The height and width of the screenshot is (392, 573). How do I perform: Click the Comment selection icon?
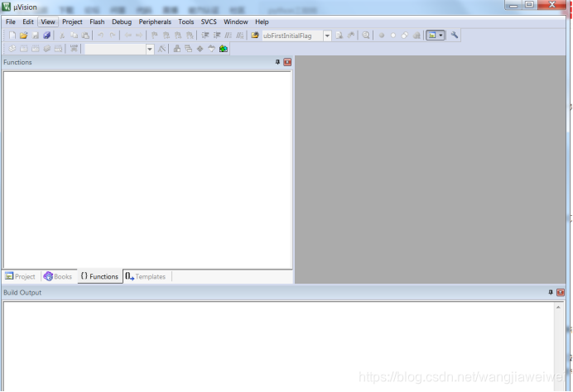pos(229,36)
